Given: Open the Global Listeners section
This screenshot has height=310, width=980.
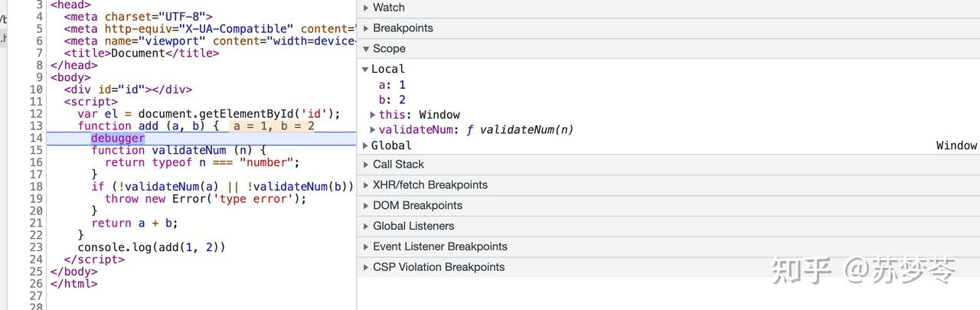Looking at the screenshot, I should point(413,227).
